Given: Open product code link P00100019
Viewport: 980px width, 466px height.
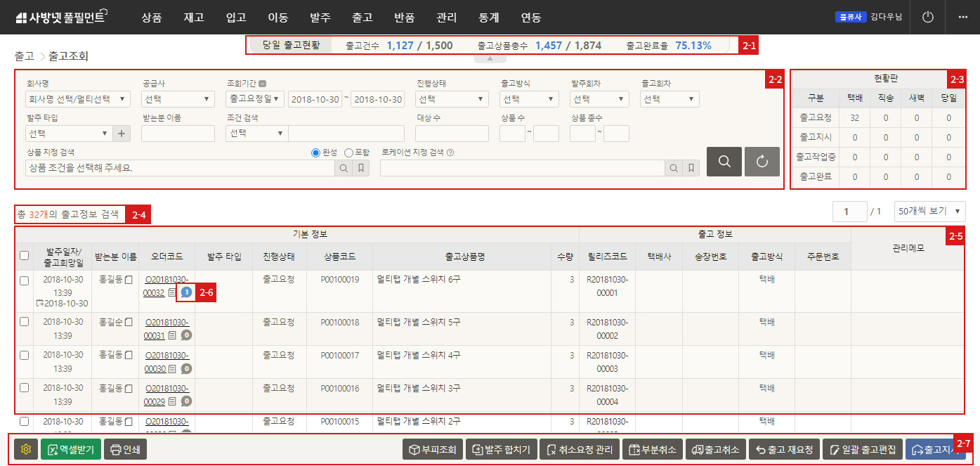Looking at the screenshot, I should (339, 280).
